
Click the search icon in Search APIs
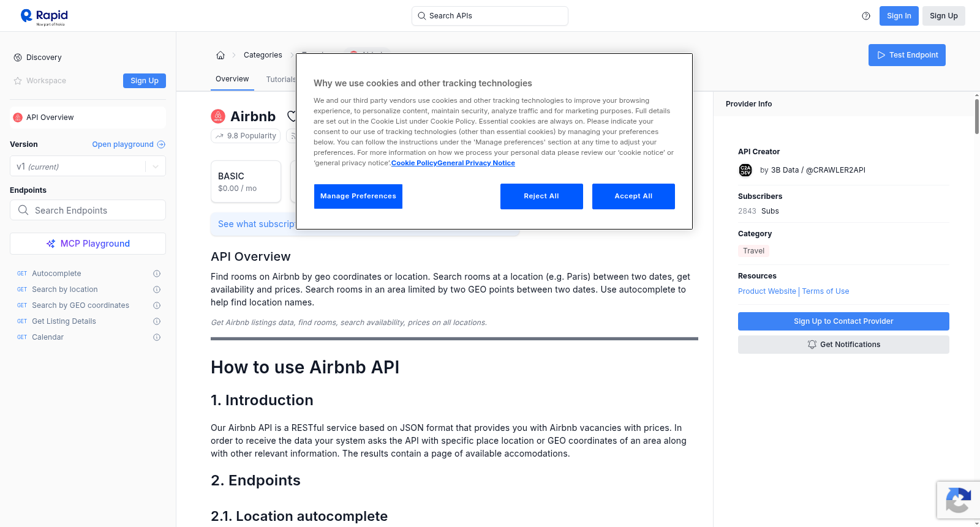pos(421,16)
